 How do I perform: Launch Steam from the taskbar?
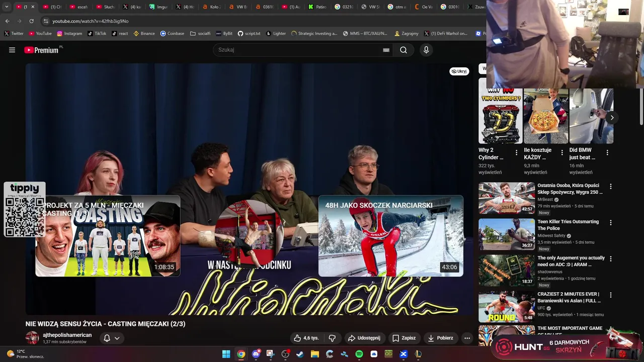(x=300, y=354)
